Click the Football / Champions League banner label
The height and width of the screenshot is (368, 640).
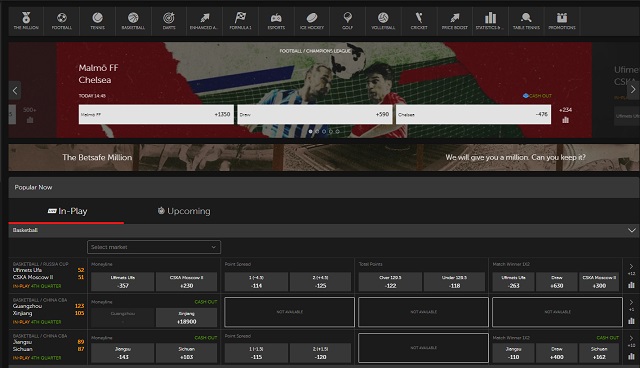(315, 51)
